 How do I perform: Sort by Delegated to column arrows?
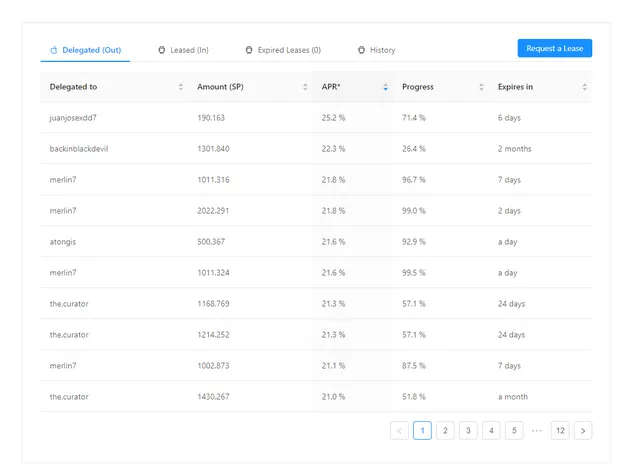[x=180, y=87]
